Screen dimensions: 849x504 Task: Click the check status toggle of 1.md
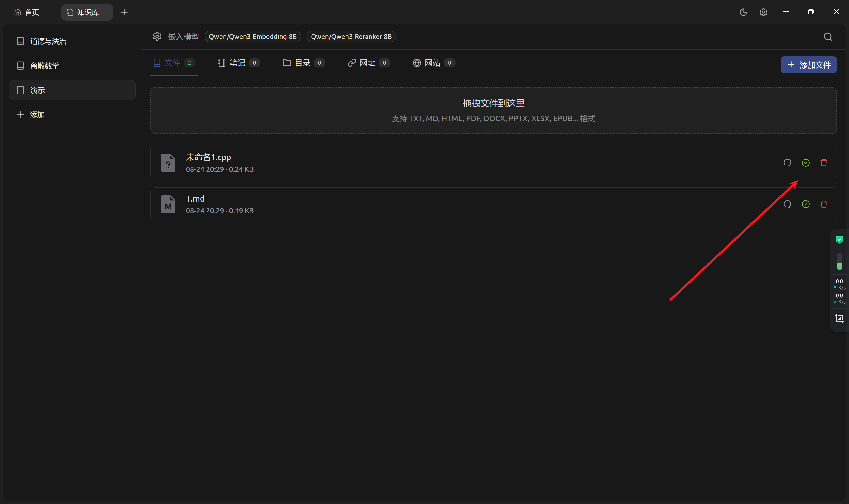click(805, 204)
